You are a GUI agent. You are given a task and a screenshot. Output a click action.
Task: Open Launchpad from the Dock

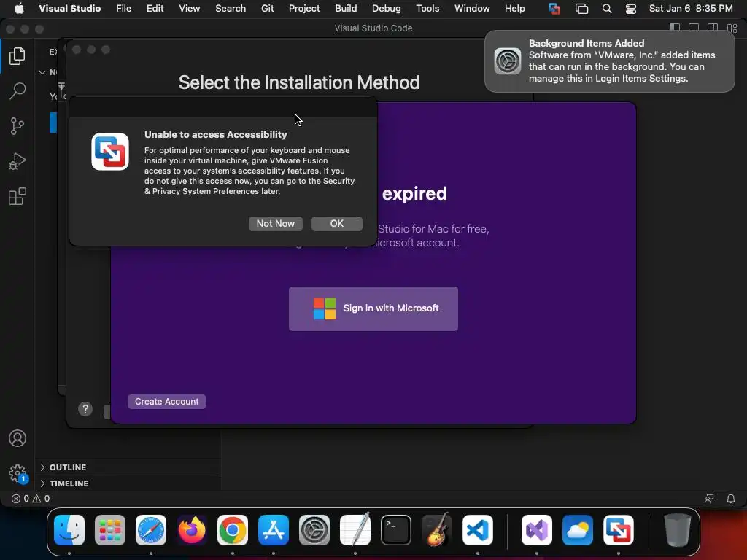110,530
